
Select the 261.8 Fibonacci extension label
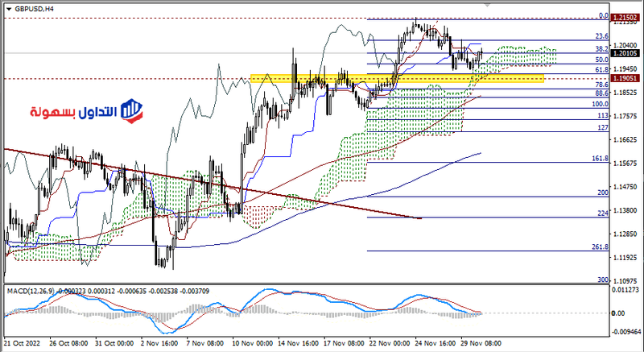[599, 246]
